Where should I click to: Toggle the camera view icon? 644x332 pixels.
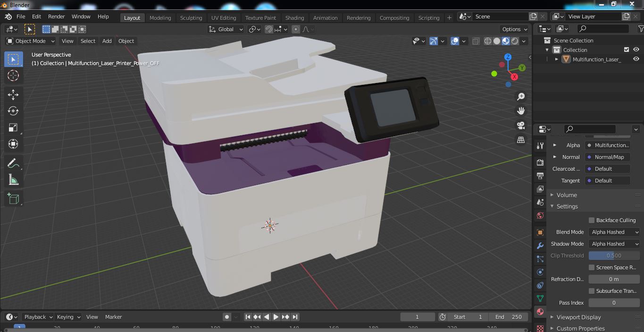click(x=521, y=125)
